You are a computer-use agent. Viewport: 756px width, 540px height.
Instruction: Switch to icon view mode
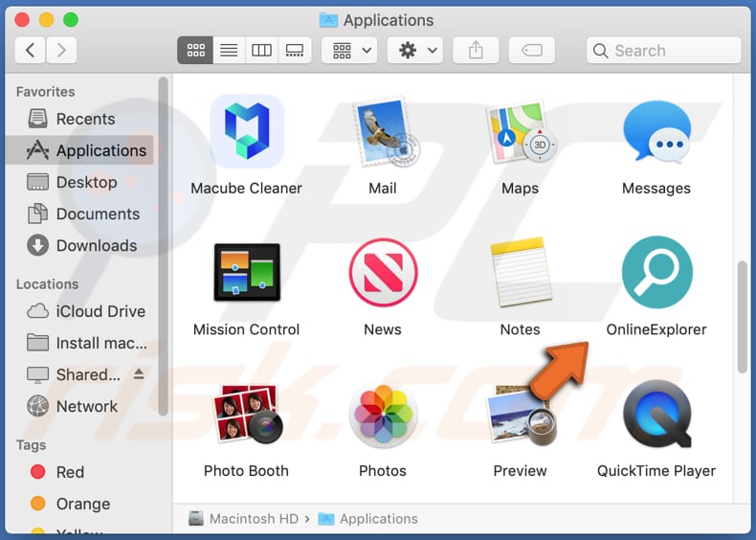point(196,51)
